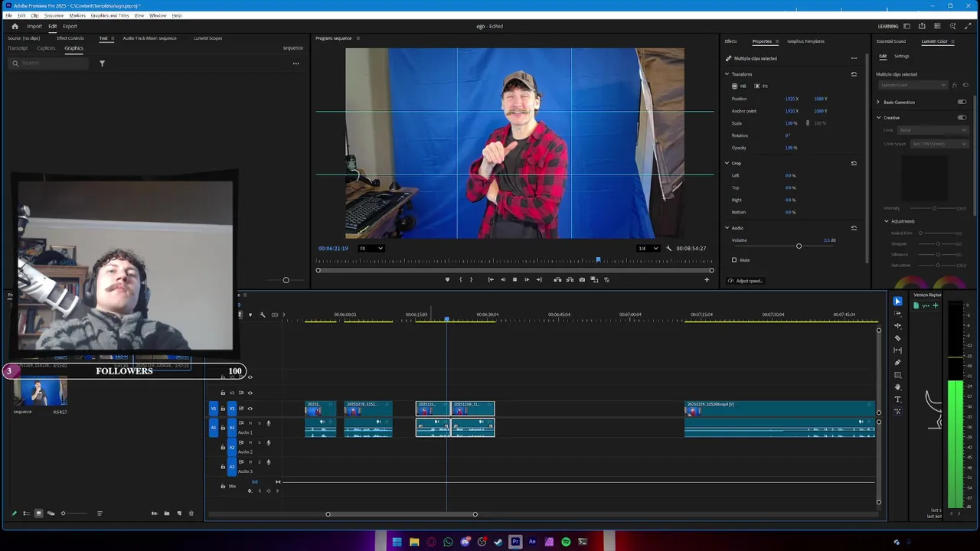Step back one frame in Program monitor
980x551 pixels.
click(503, 279)
